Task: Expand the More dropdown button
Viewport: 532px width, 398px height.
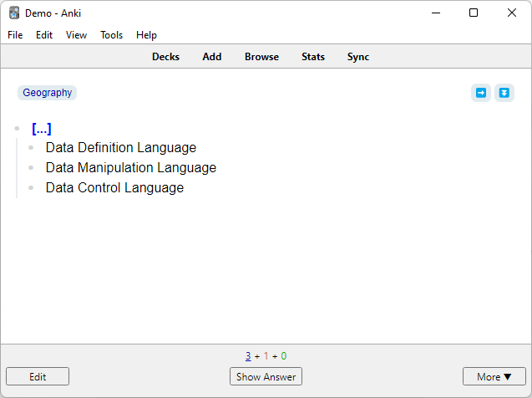Action: 494,377
